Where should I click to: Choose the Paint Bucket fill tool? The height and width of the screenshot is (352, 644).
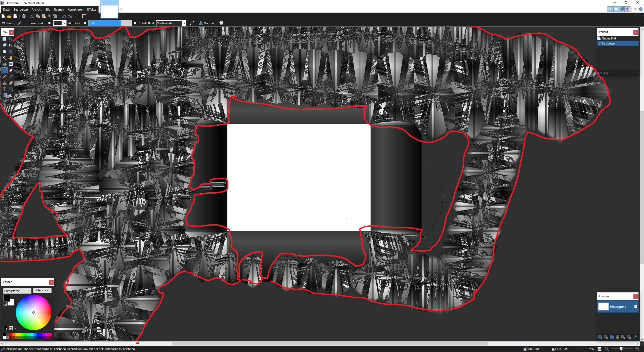[4, 64]
